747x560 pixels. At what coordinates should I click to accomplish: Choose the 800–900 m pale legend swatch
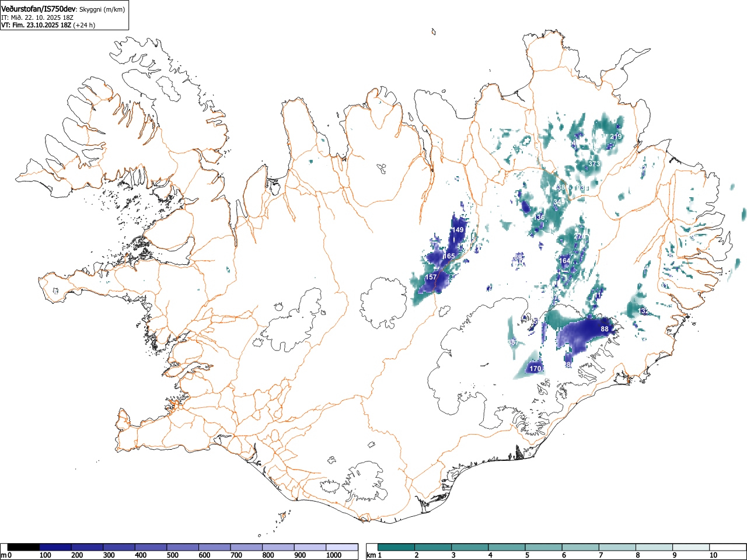278,547
